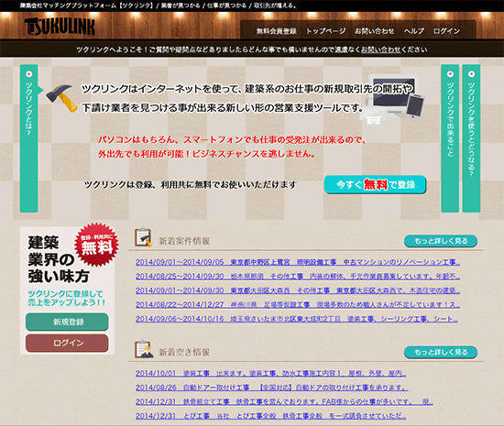Open the 埼玉県さいたま市北区 塗装工事 listing
This screenshot has height=426, width=504.
297,319
